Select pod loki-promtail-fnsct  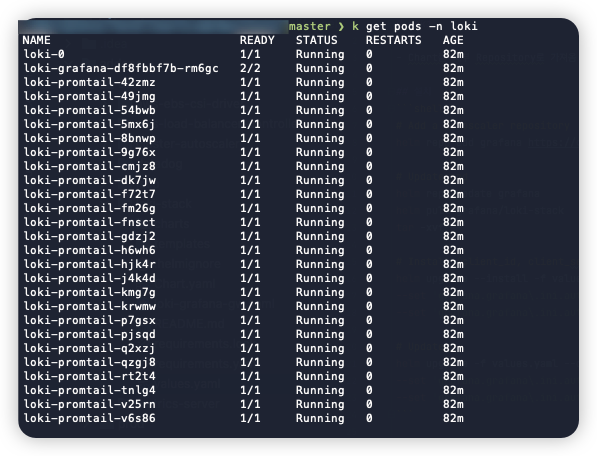(x=89, y=222)
